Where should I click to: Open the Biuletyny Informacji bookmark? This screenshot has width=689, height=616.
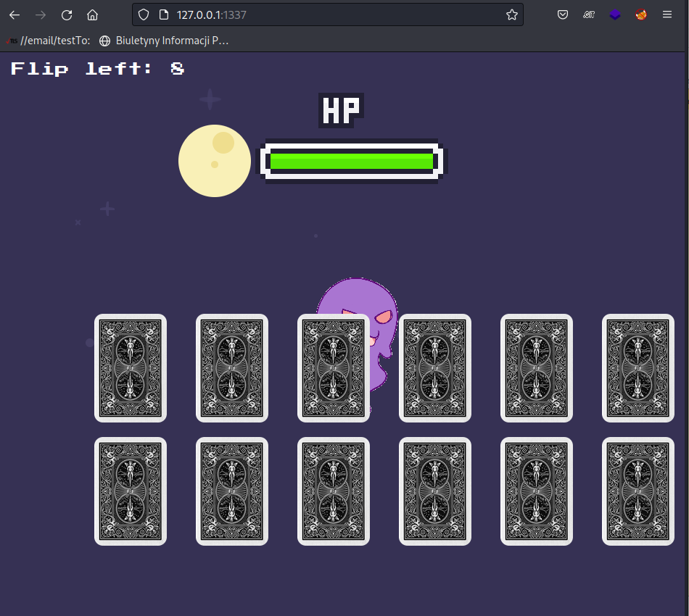coord(164,41)
